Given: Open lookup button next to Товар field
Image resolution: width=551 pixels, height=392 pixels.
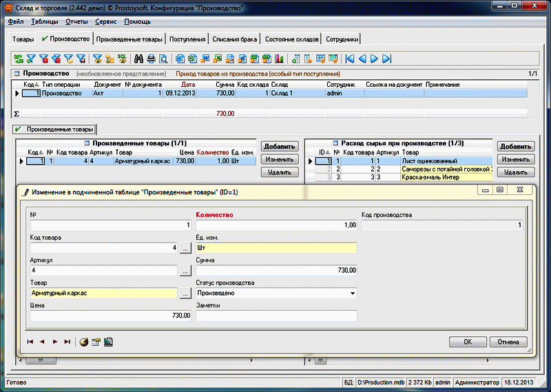Looking at the screenshot, I should 185,293.
